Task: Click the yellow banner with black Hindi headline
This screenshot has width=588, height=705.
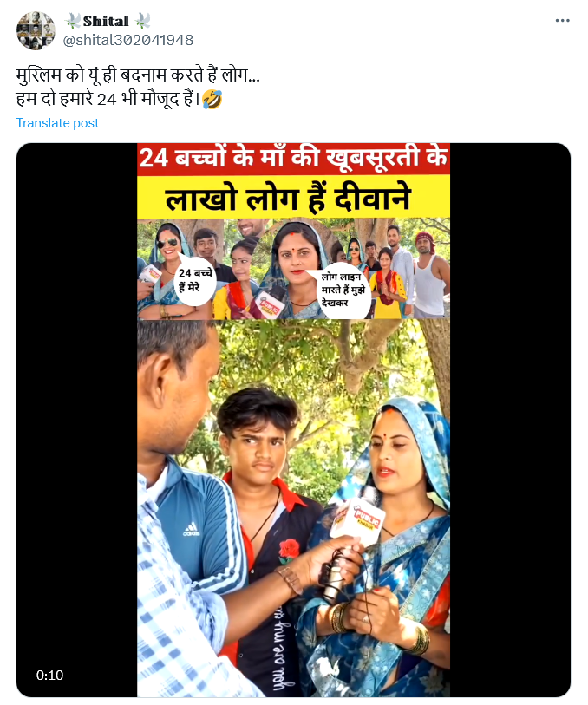Action: click(x=293, y=197)
